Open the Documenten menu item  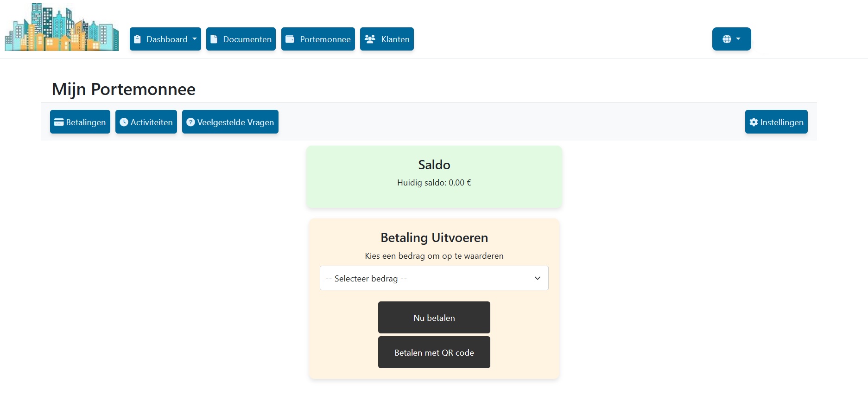pos(241,39)
